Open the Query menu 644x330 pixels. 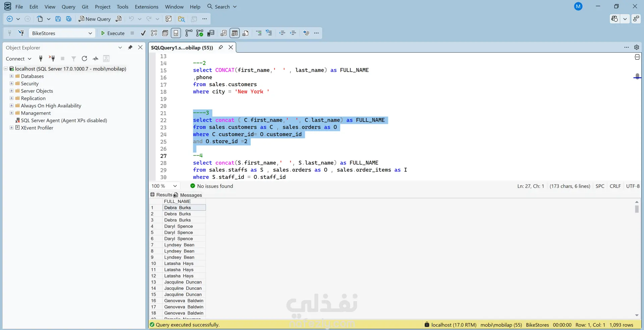tap(68, 7)
